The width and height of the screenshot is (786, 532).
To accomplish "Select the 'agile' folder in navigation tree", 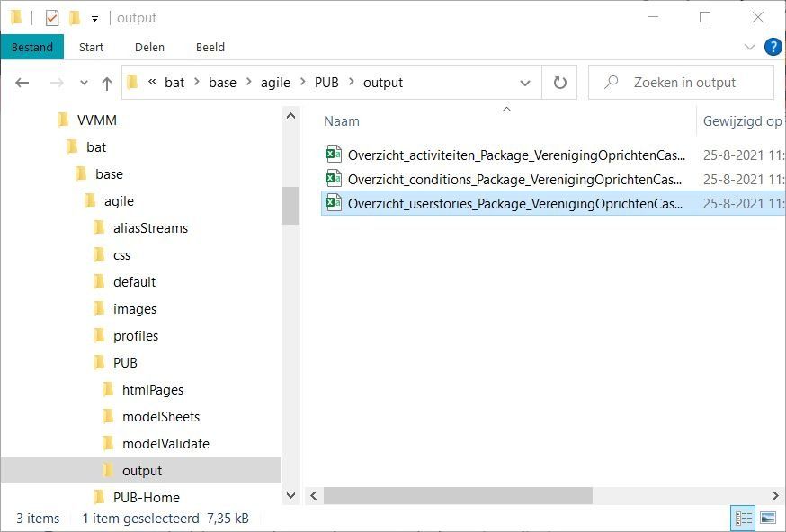I will (119, 201).
